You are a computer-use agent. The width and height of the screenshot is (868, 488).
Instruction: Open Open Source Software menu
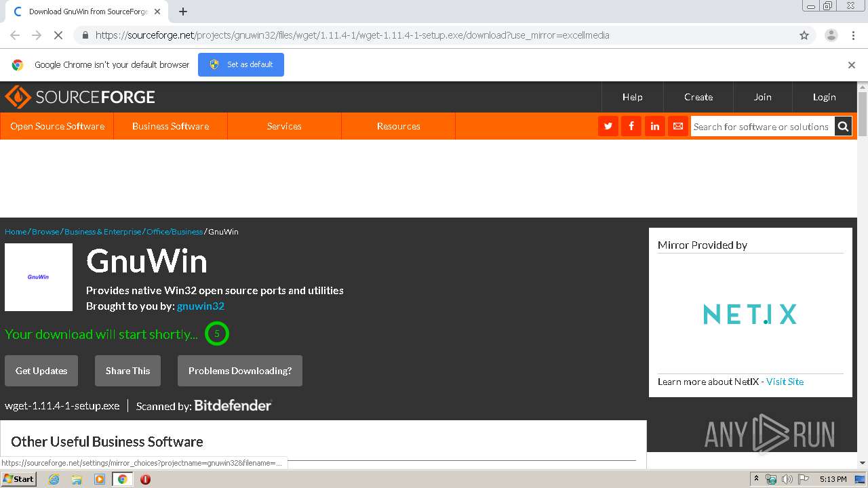pyautogui.click(x=57, y=126)
